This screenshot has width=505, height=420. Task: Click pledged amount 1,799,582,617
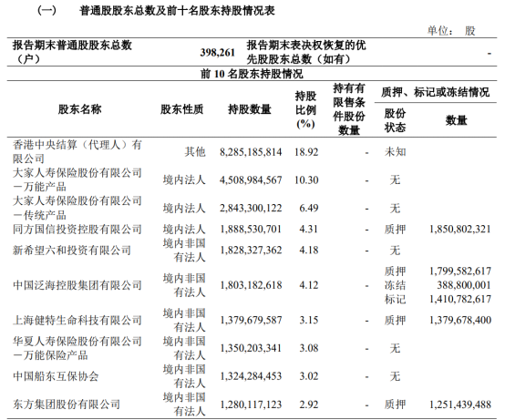[x=460, y=271]
